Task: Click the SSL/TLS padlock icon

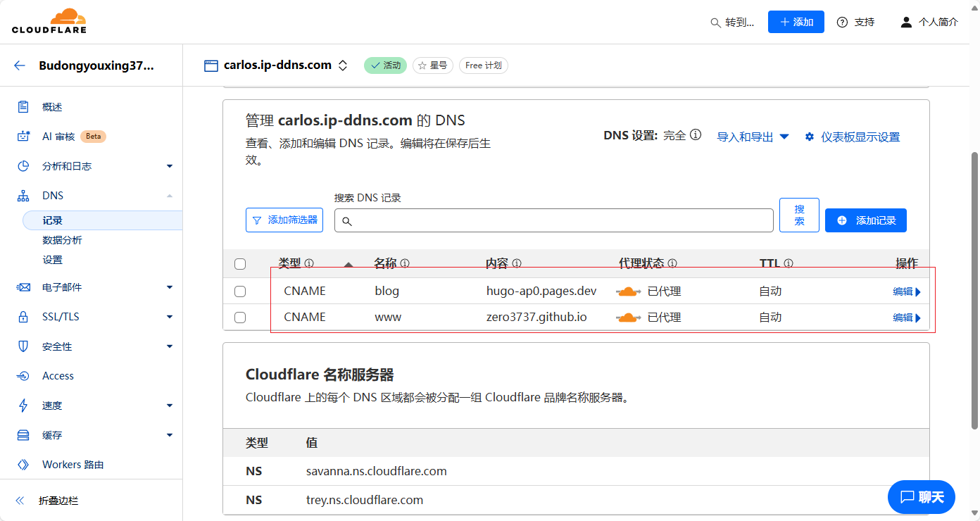Action: [23, 317]
